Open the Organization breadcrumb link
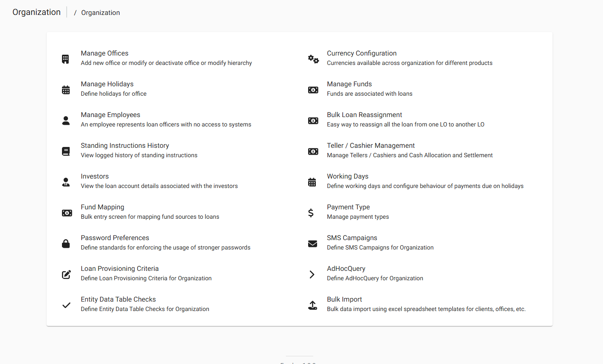Image resolution: width=603 pixels, height=364 pixels. [100, 12]
